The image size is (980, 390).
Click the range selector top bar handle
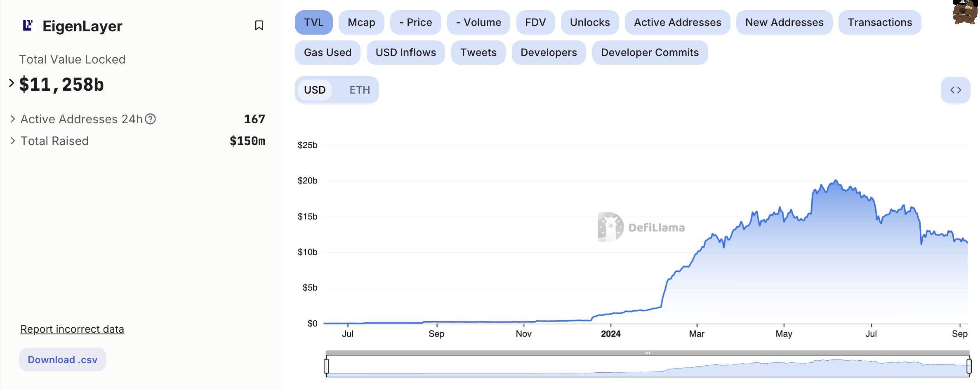[x=648, y=353]
